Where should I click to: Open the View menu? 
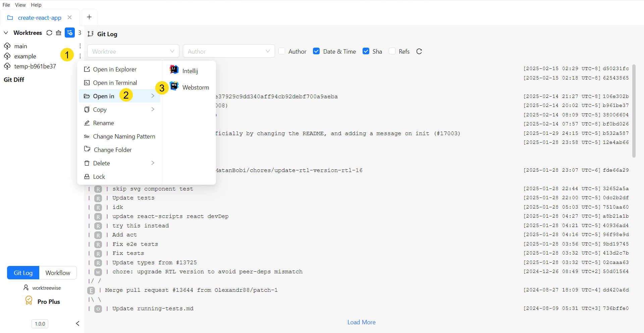click(20, 5)
